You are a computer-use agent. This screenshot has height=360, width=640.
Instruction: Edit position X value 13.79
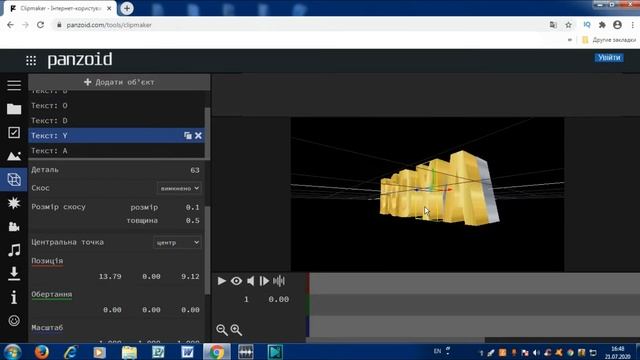pyautogui.click(x=110, y=277)
